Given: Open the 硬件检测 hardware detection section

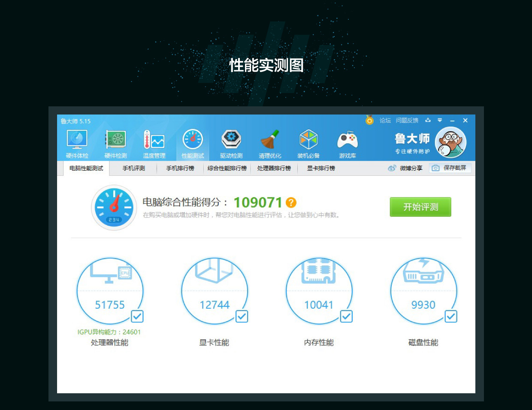Looking at the screenshot, I should coord(116,144).
